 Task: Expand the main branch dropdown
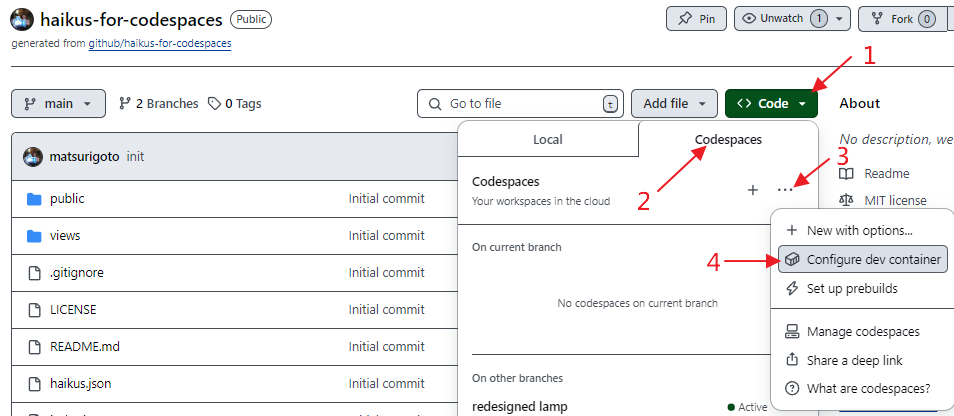click(x=58, y=103)
